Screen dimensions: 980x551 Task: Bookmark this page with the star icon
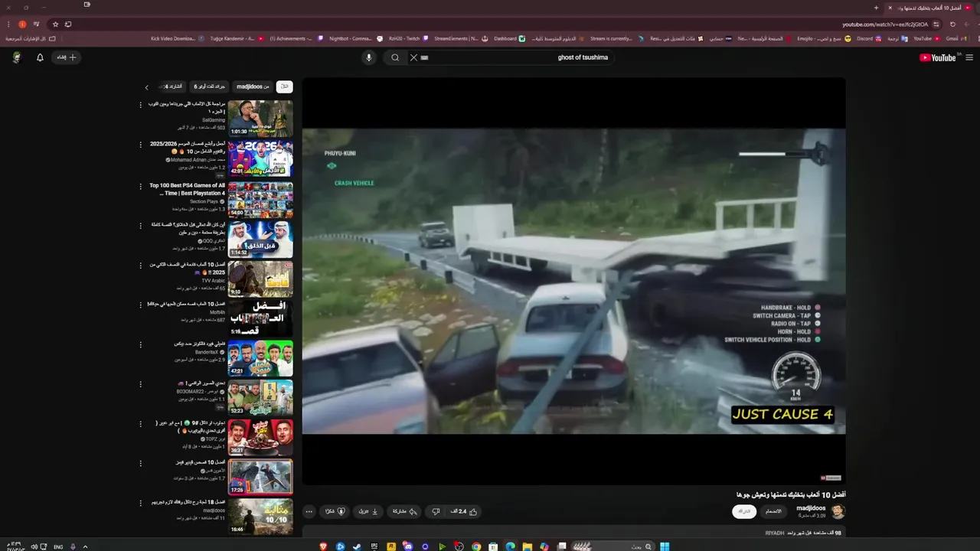tap(55, 24)
